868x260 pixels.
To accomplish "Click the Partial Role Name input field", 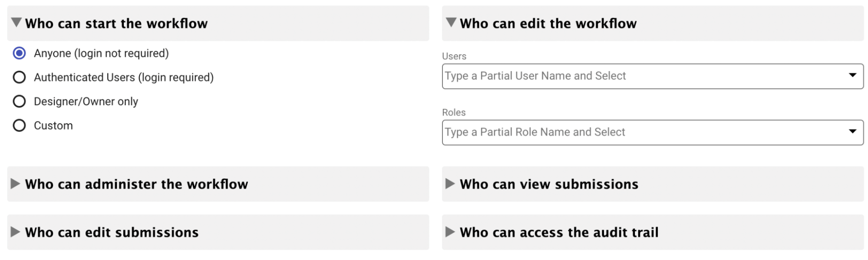I will (653, 132).
